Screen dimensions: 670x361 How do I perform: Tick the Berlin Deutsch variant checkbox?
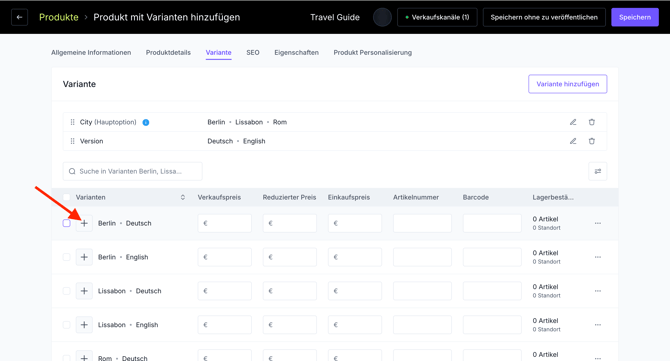(66, 223)
